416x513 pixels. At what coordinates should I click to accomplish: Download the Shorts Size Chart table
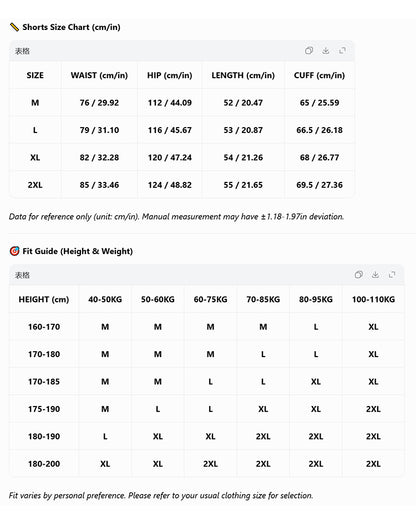coord(326,51)
